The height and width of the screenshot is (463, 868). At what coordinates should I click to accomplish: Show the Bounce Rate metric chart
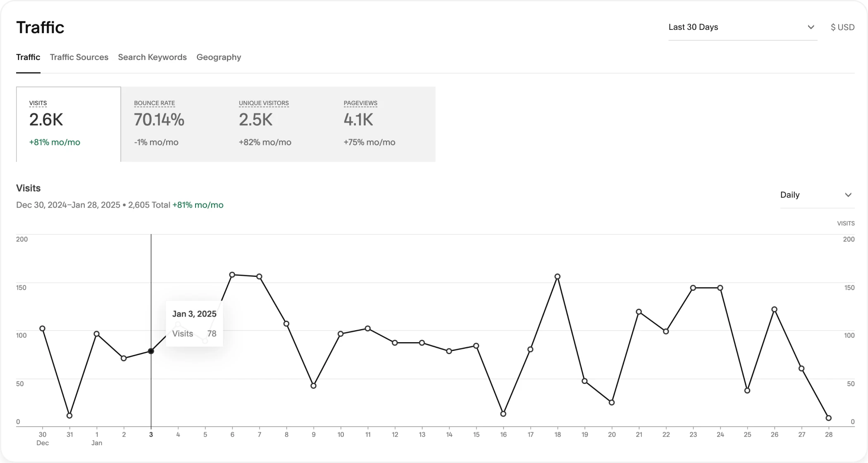point(173,124)
